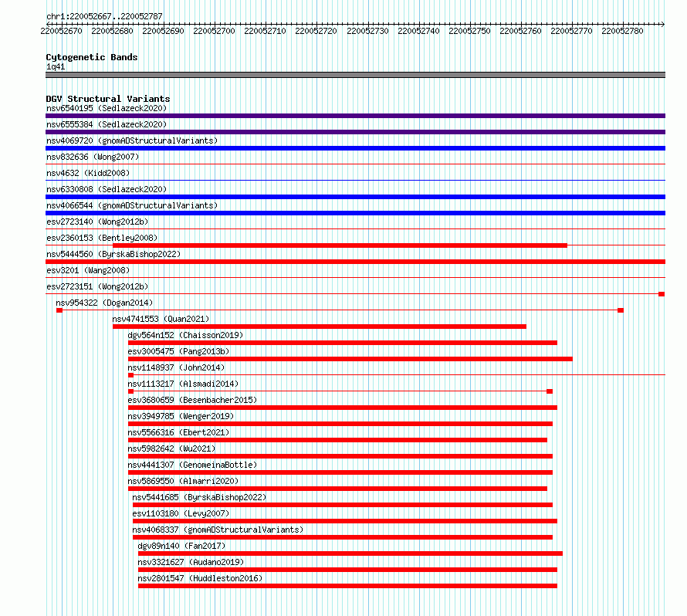Image resolution: width=687 pixels, height=616 pixels.
Task: Click the right end block of nsv954322
Action: coord(621,310)
